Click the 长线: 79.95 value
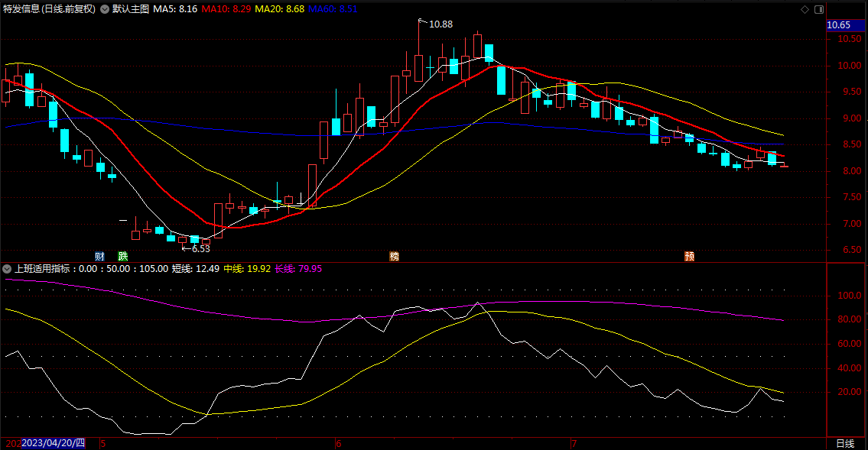The width and height of the screenshot is (868, 450). click(298, 269)
